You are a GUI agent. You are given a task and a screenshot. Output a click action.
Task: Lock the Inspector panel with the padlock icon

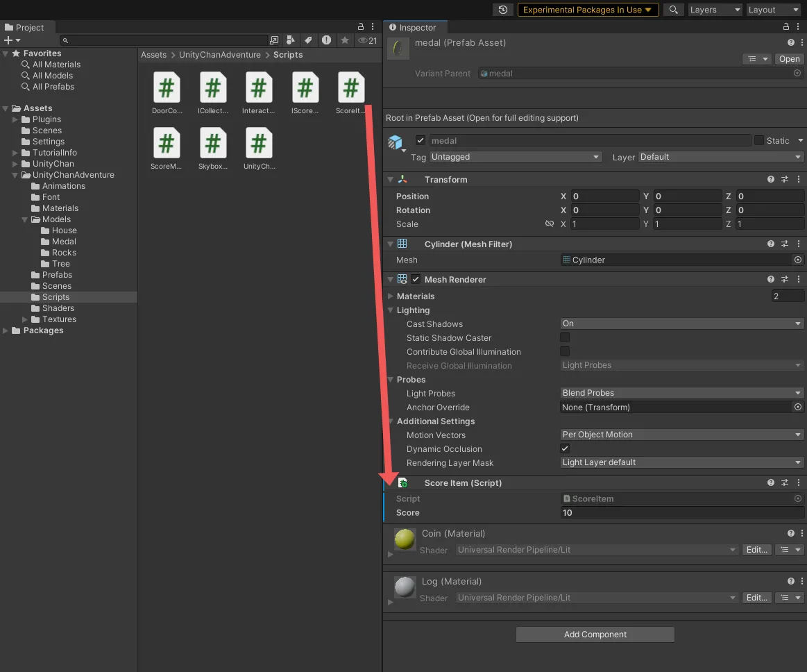[x=785, y=27]
